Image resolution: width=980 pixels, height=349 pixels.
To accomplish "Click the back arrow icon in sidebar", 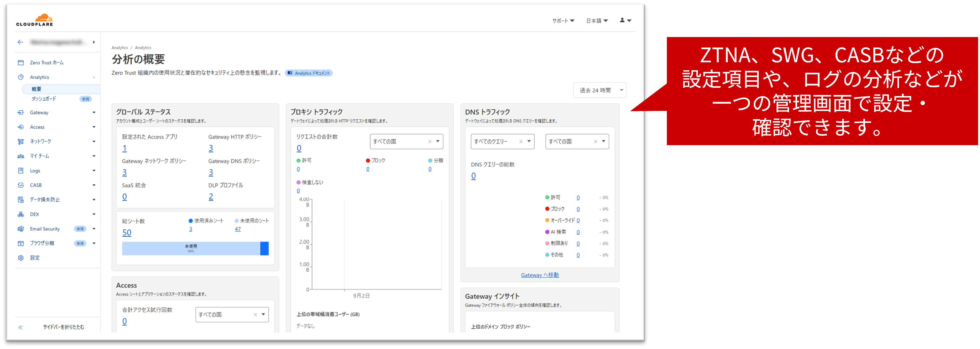I will click(x=21, y=42).
